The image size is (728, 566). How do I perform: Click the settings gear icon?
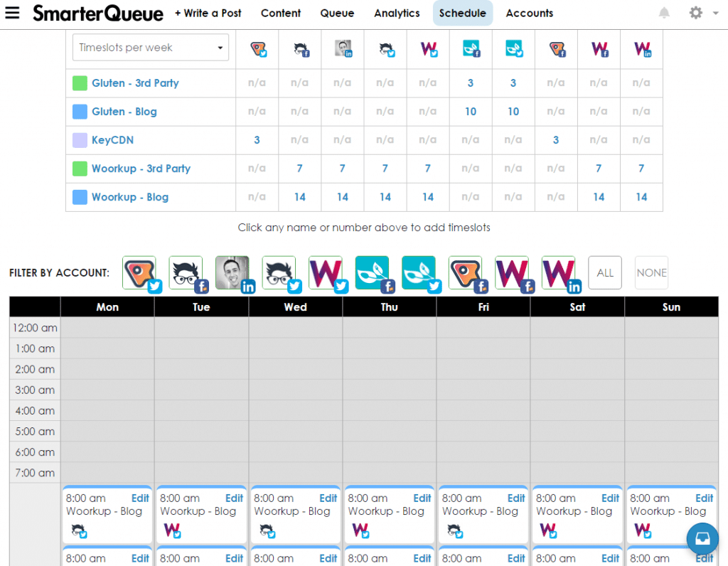tap(695, 13)
